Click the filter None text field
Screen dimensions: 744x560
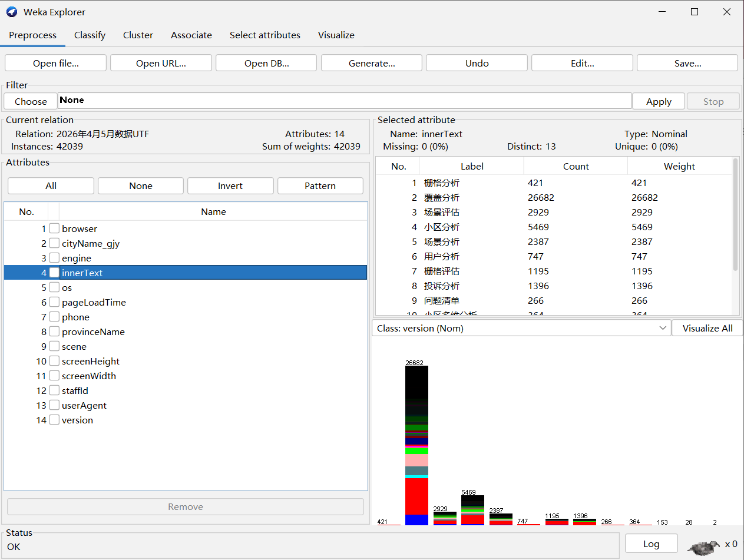pyautogui.click(x=345, y=101)
